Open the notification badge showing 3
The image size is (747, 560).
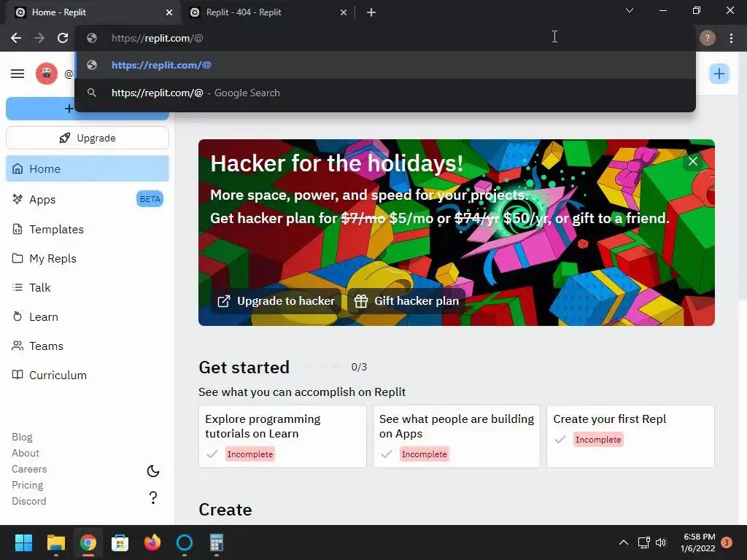[x=727, y=542]
